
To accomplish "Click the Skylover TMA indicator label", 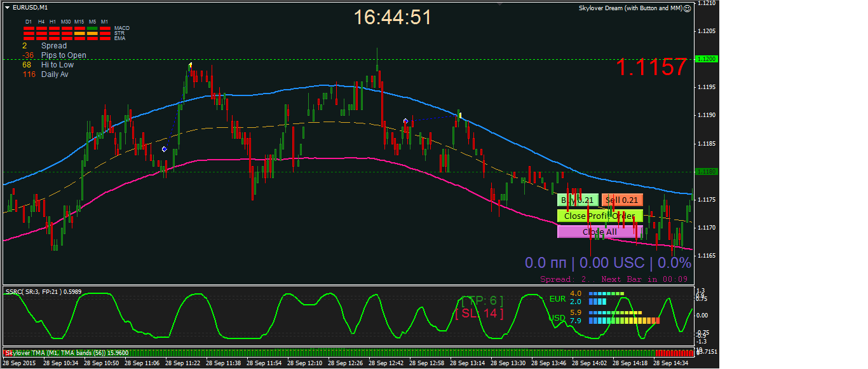I will pos(67,352).
